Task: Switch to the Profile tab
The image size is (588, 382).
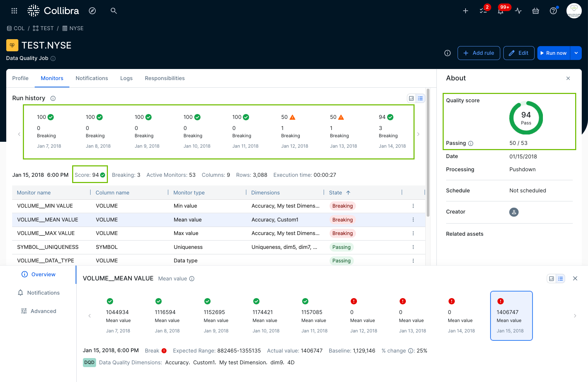Action: point(20,78)
